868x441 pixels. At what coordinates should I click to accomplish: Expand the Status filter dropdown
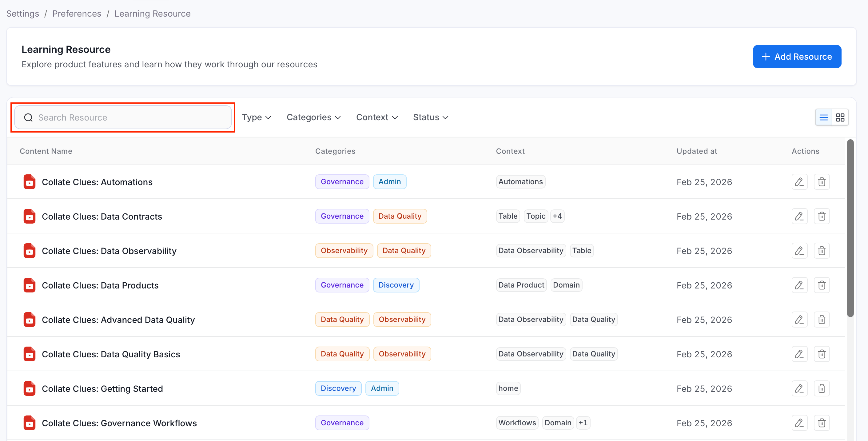coord(431,117)
